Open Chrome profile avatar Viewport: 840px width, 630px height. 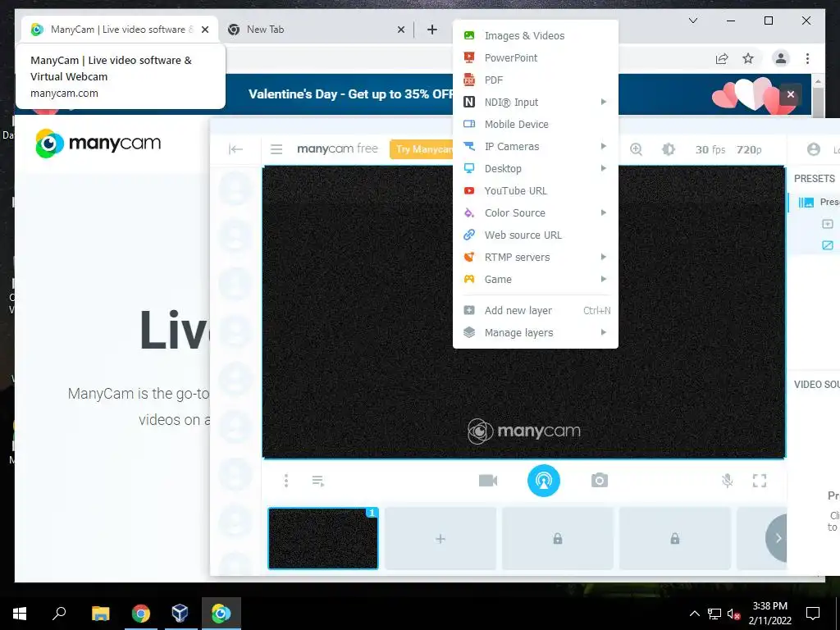781,58
